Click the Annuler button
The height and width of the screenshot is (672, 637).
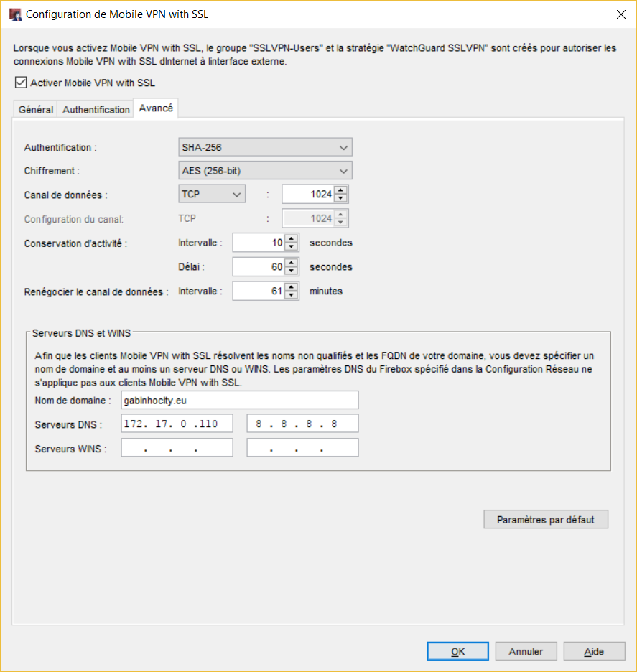coord(526,651)
